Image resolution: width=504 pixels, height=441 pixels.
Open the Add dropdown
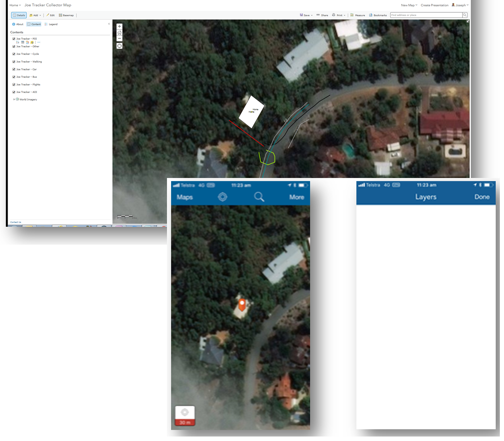35,15
